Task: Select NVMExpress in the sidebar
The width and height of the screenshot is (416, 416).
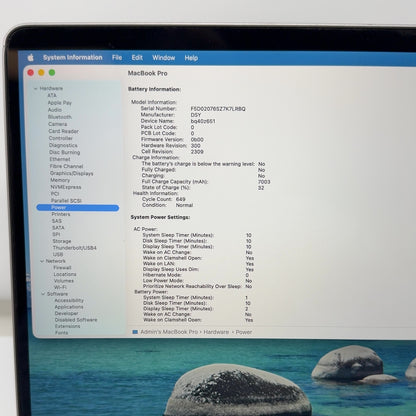Action: point(66,187)
